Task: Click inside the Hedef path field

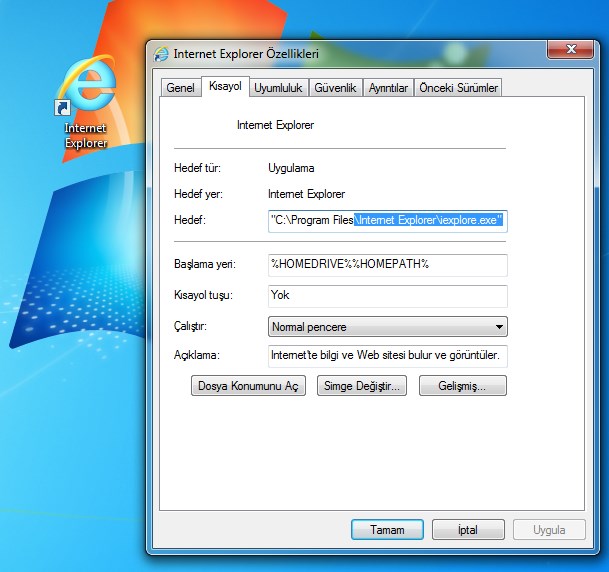Action: 387,220
